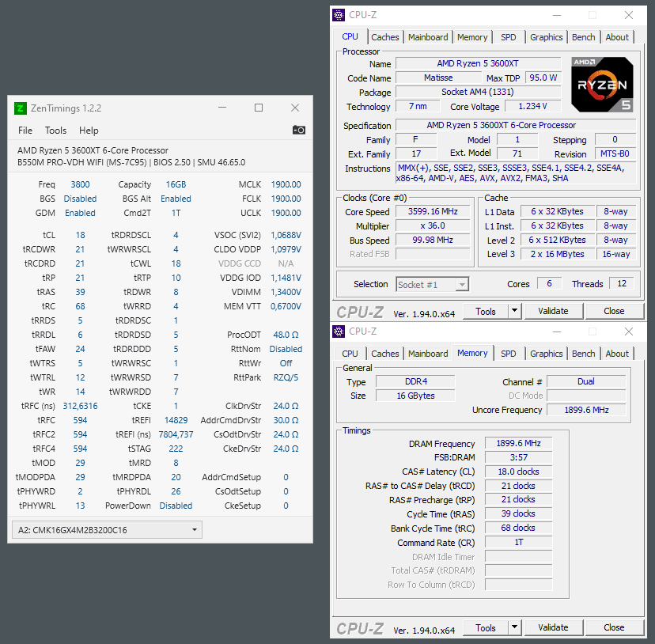655x644 pixels.
Task: Switch to Graphics tab in top CPU-Z
Action: 546,37
